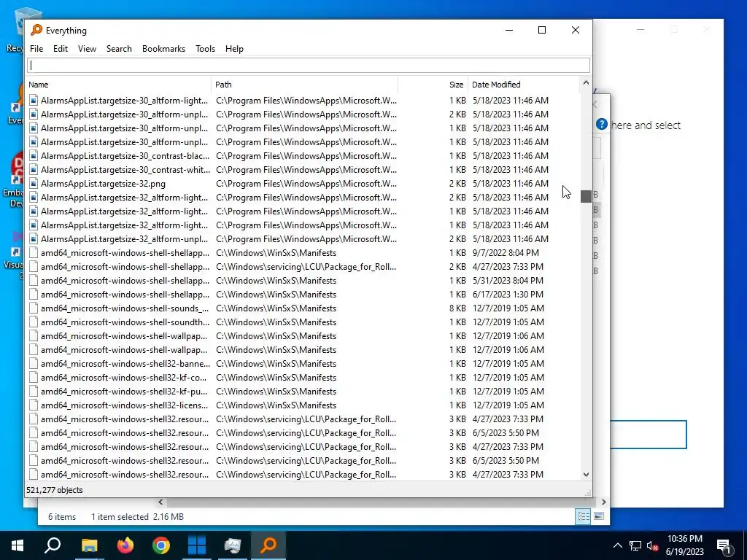Select image icon of AlarmsAppList.targetsize-32.png

tap(34, 184)
